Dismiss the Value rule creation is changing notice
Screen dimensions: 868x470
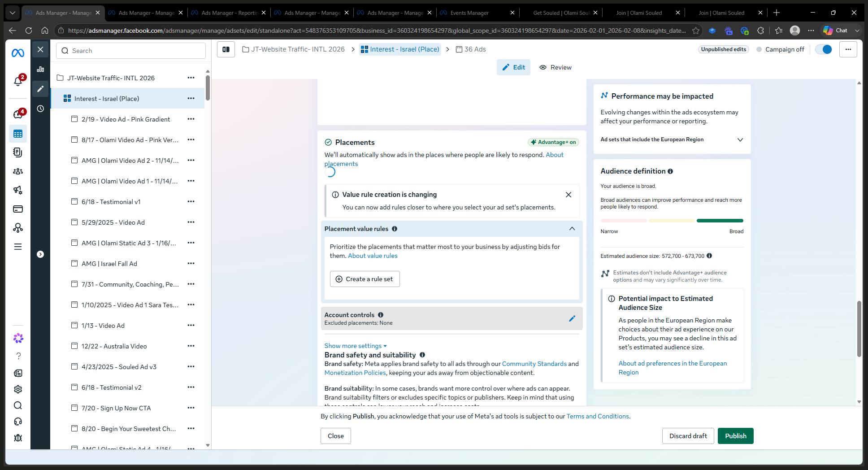[x=569, y=195]
